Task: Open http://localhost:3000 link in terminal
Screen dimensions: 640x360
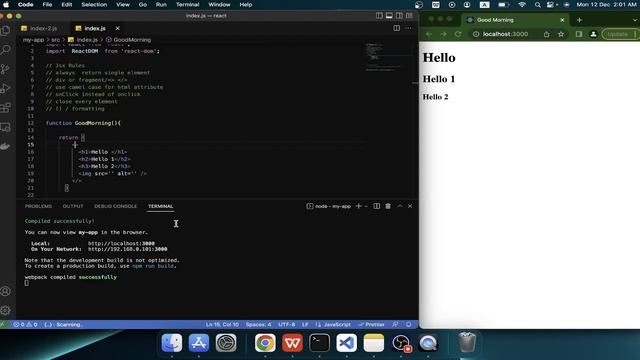Action: tap(121, 243)
